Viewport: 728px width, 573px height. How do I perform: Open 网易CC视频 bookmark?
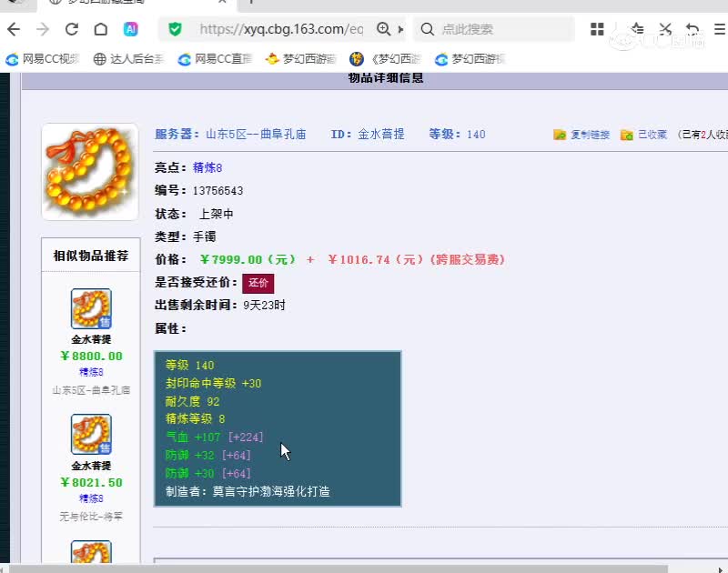point(43,59)
